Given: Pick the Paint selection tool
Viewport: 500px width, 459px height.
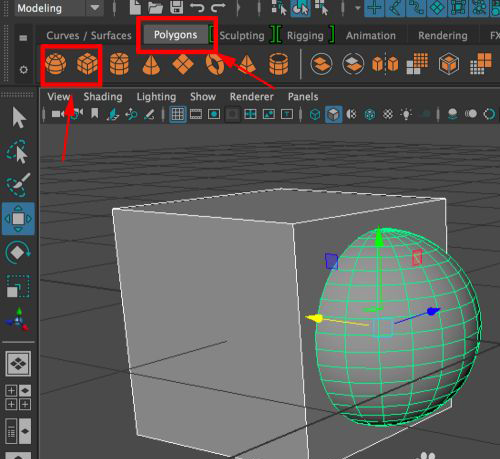Looking at the screenshot, I should click(x=18, y=185).
